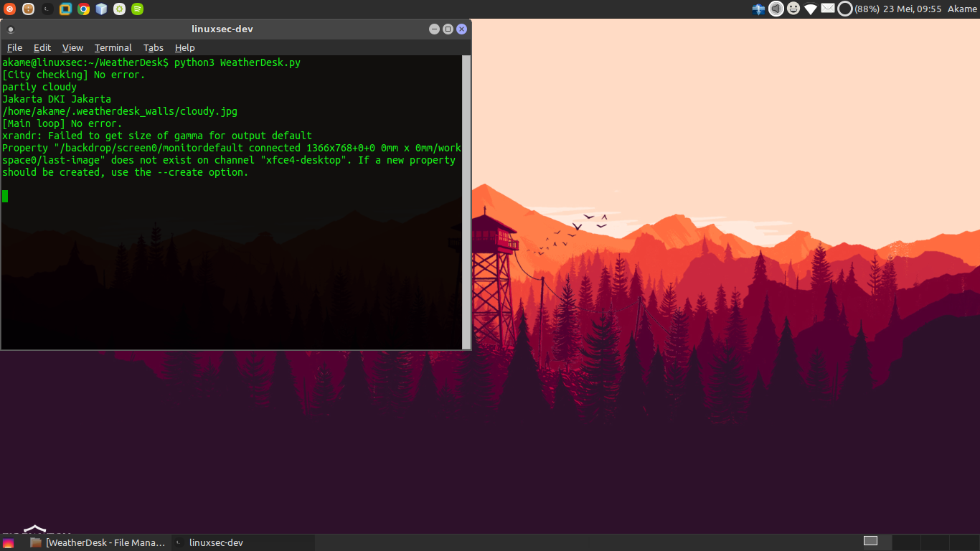This screenshot has width=980, height=551.
Task: Click the '[City checking] No error.' line
Action: 74,75
